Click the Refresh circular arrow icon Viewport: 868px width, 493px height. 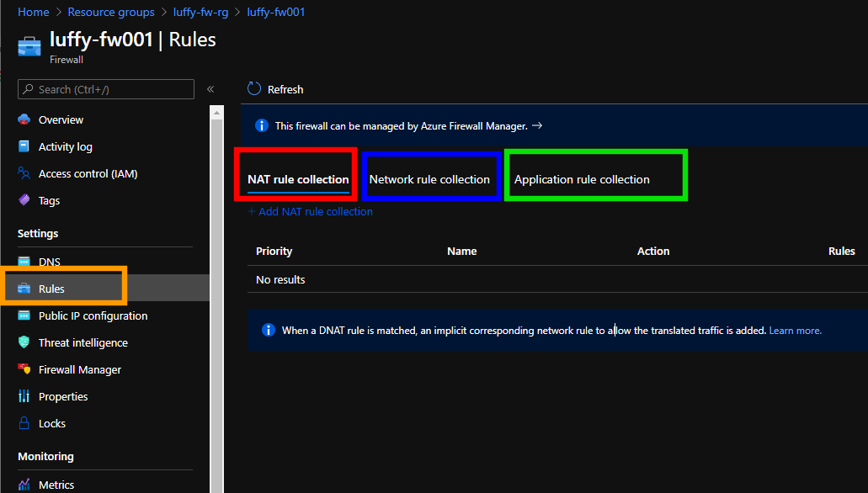(254, 88)
